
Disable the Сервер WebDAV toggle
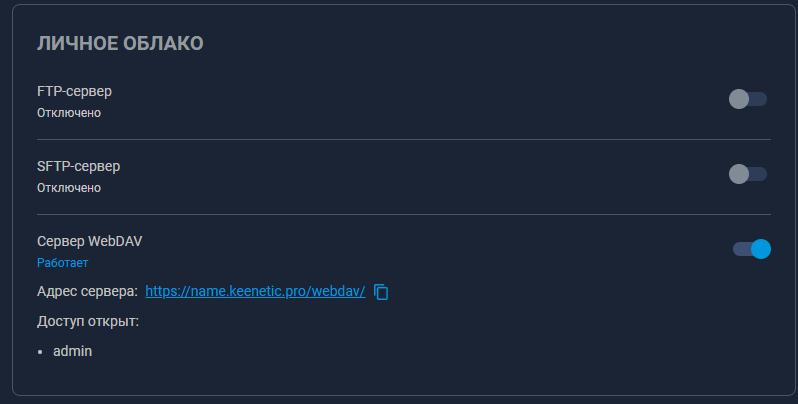coord(752,249)
